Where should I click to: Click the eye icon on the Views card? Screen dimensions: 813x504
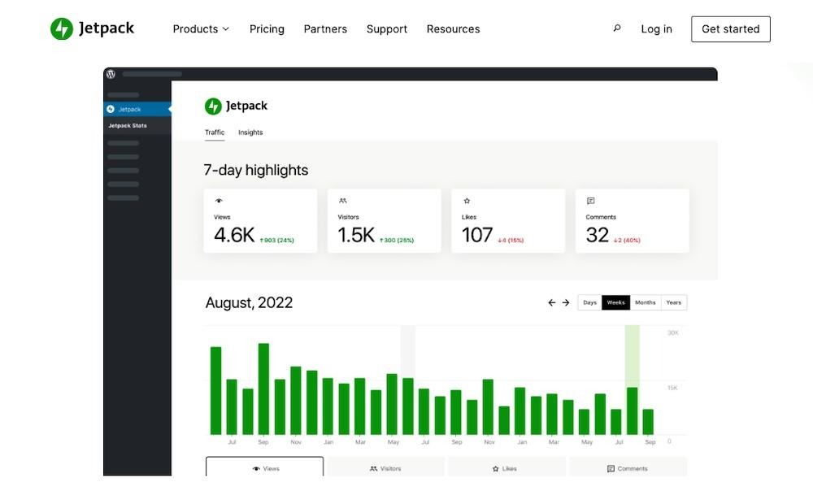pos(219,201)
